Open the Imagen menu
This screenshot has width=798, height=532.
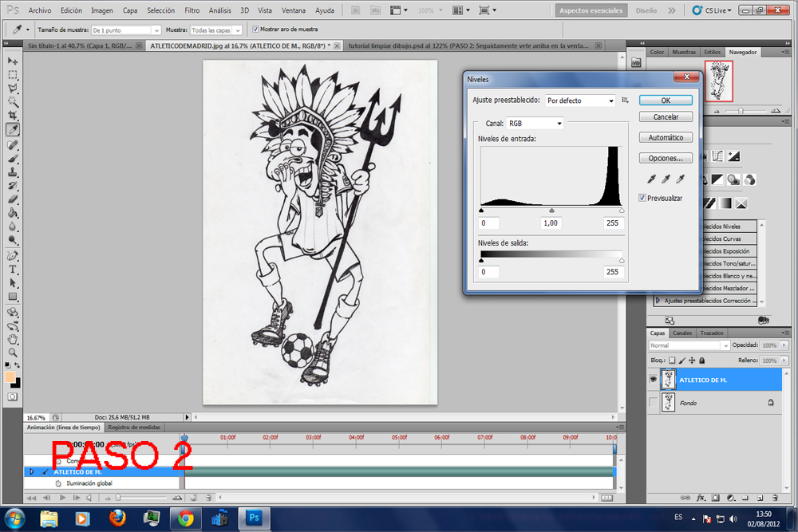[x=102, y=10]
